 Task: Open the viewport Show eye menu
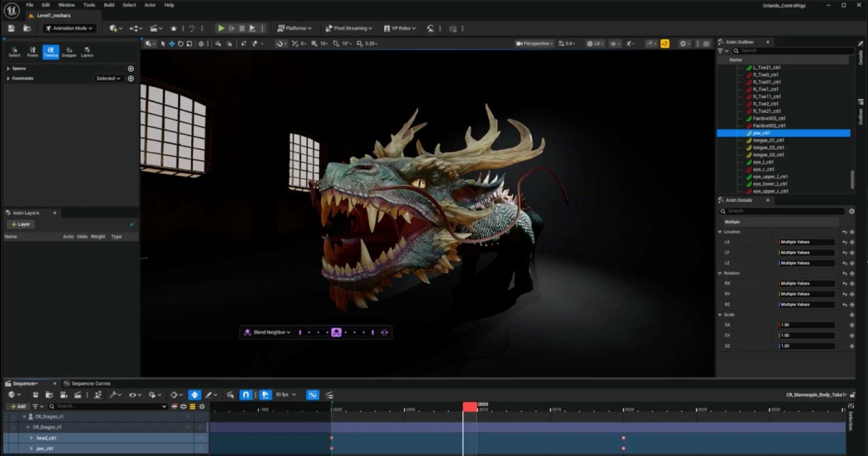(x=616, y=43)
